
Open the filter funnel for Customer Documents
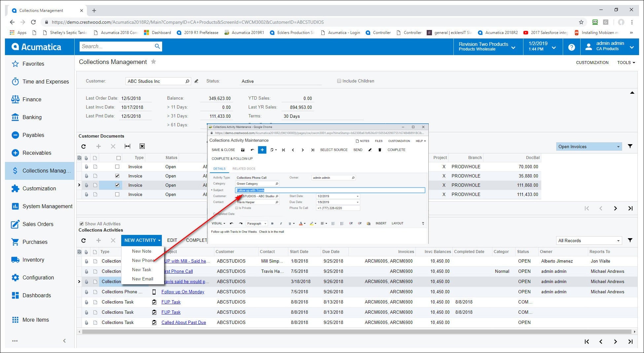click(630, 146)
